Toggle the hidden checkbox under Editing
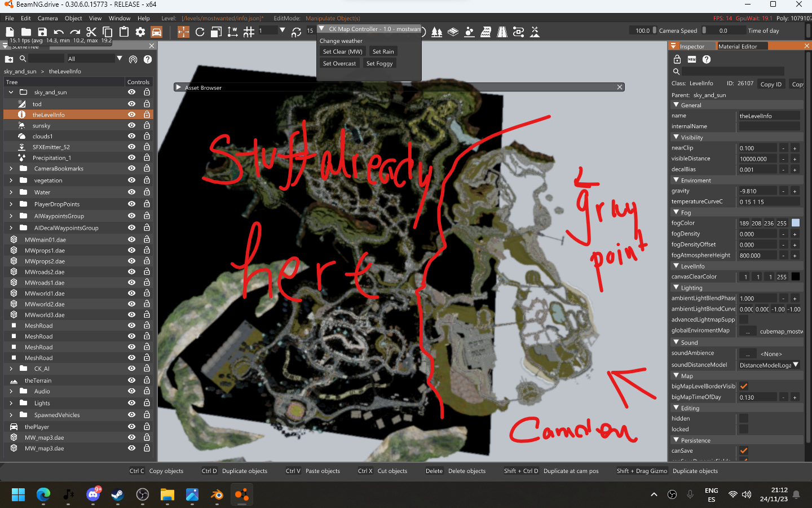Screen dimensions: 812x508 [744, 418]
